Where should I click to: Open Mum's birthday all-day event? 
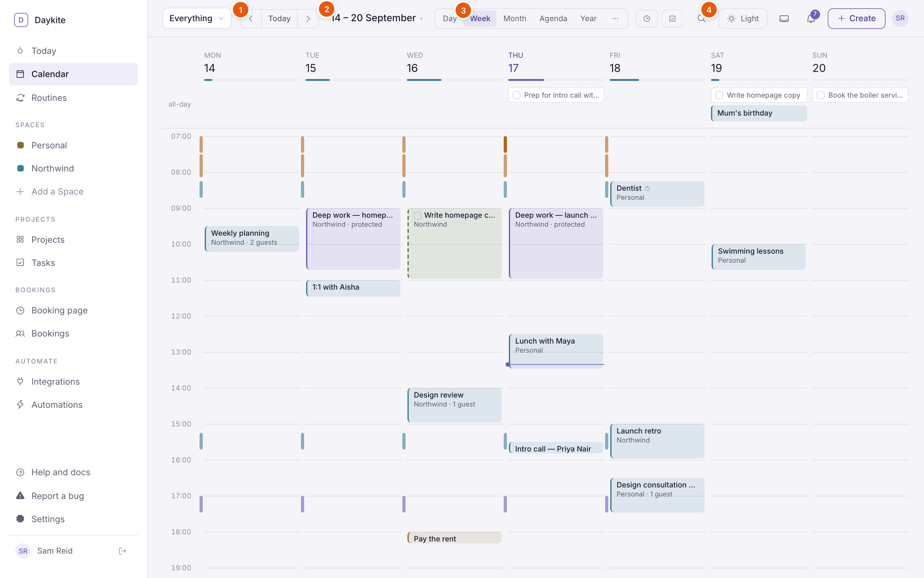(x=759, y=113)
